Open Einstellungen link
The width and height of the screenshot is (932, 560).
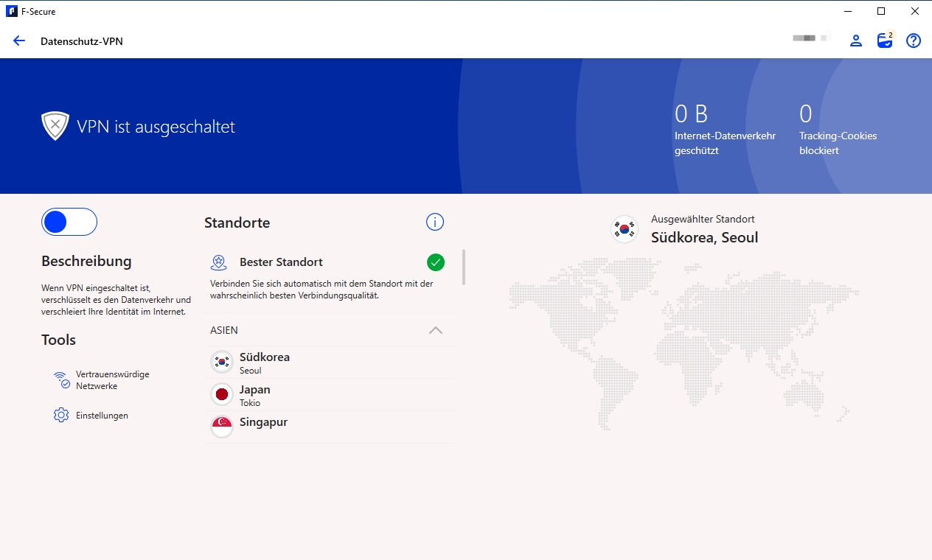pyautogui.click(x=102, y=416)
